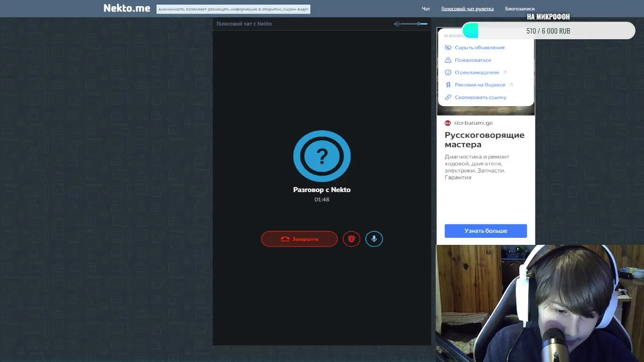
Task: Open Голосовой чат рулетка page
Action: (467, 9)
